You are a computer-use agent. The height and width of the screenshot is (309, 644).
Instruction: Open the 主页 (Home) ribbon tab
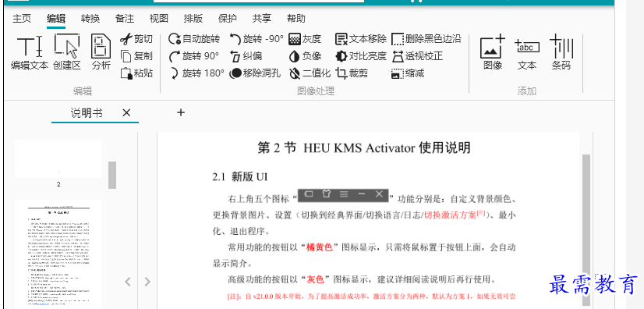pos(22,19)
